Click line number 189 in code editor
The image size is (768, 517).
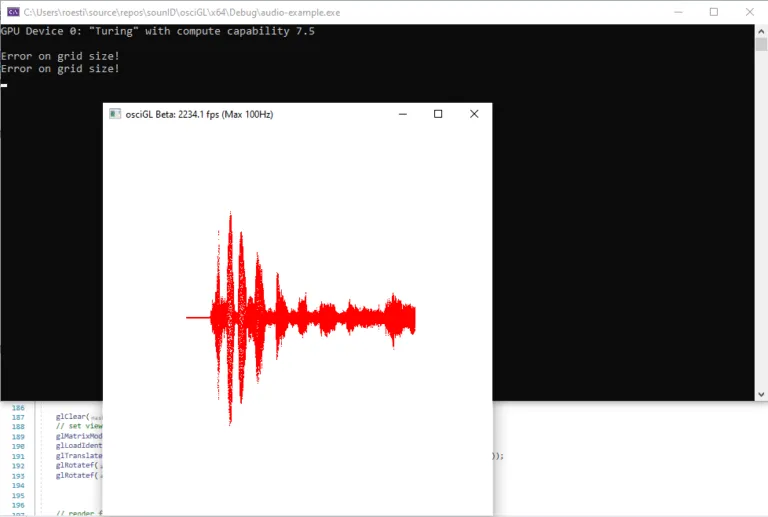point(18,437)
